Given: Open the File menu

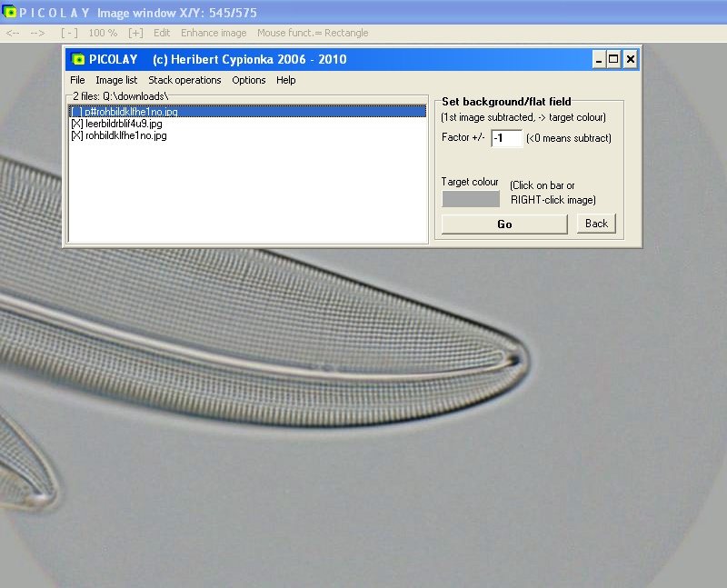Looking at the screenshot, I should click(77, 80).
